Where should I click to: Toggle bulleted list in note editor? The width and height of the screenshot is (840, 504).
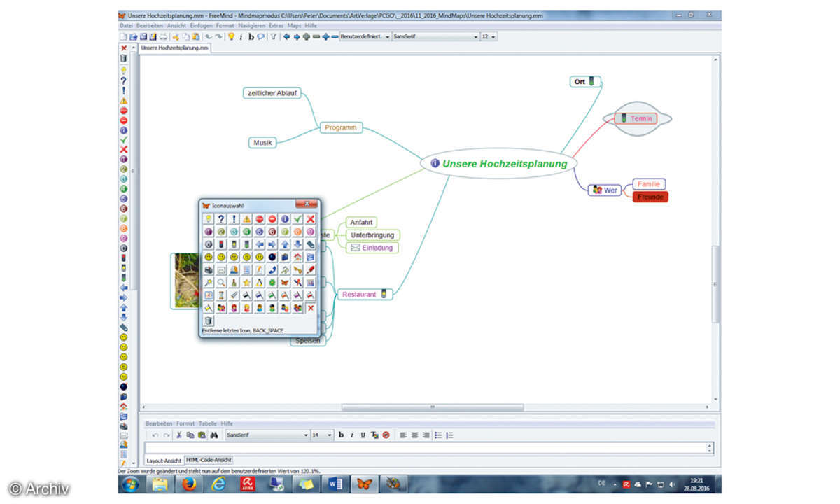[x=437, y=435]
